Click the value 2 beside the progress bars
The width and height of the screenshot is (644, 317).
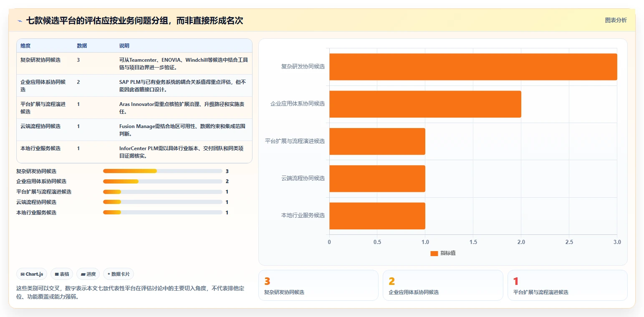point(227,181)
